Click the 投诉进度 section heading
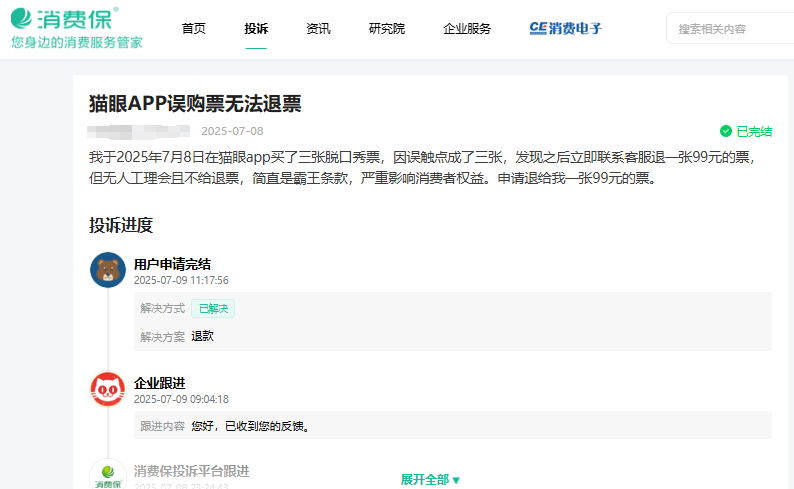Image resolution: width=794 pixels, height=489 pixels. pyautogui.click(x=121, y=225)
